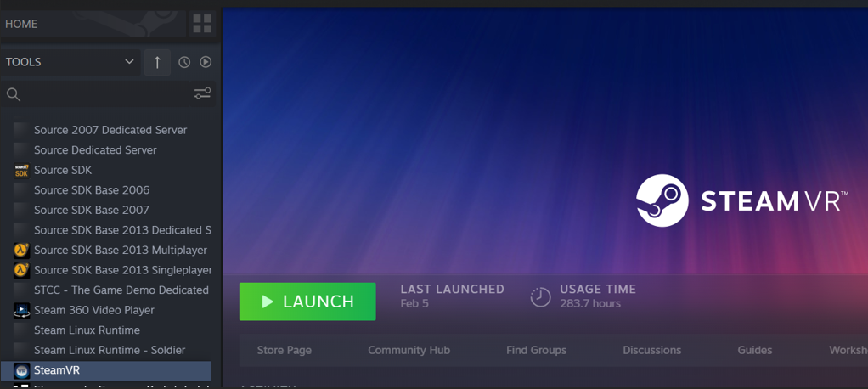Click the recent activity clock icon
Screen dimensions: 868x389
pyautogui.click(x=184, y=62)
